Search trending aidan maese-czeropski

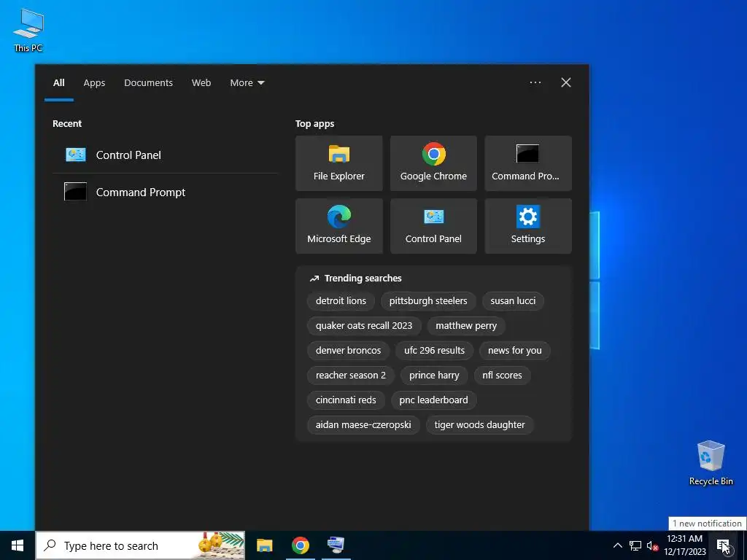[x=363, y=425]
